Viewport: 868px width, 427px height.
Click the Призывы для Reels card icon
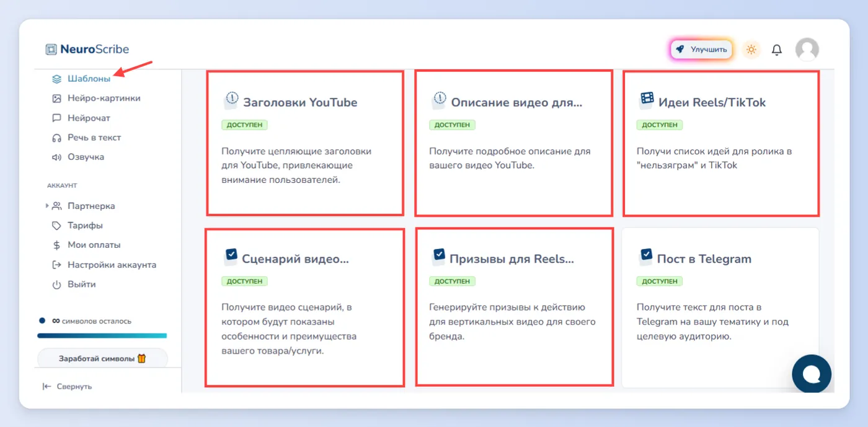tap(438, 257)
